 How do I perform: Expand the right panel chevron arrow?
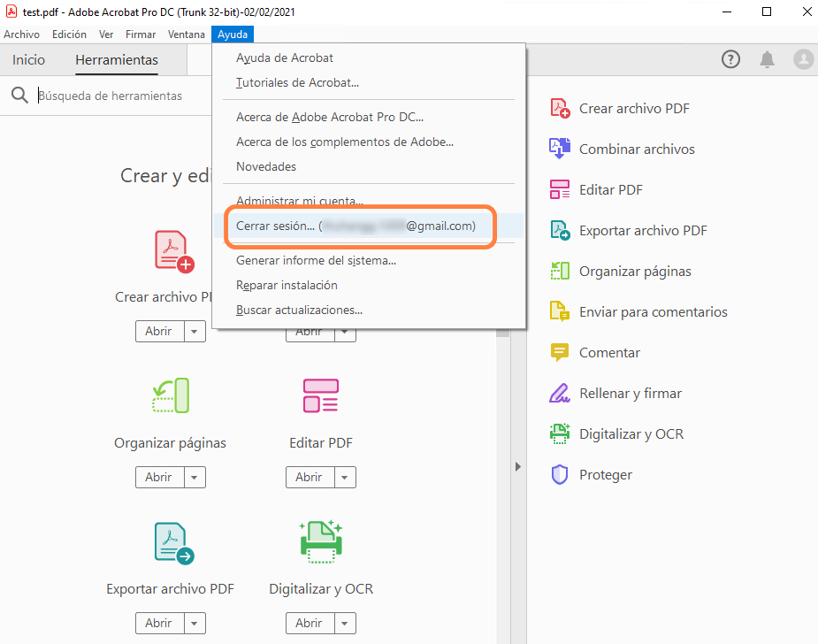tap(517, 466)
